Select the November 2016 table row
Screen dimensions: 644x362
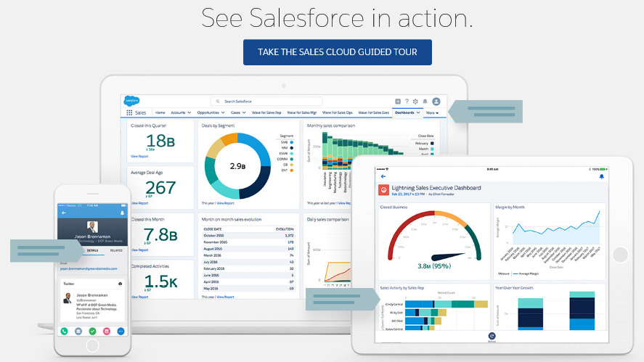(248, 242)
